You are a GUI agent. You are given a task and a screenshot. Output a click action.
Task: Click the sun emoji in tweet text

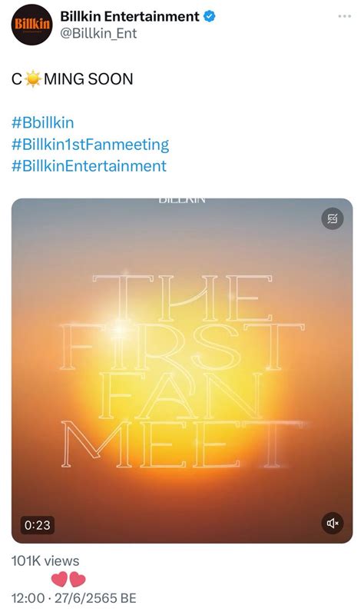(x=33, y=79)
